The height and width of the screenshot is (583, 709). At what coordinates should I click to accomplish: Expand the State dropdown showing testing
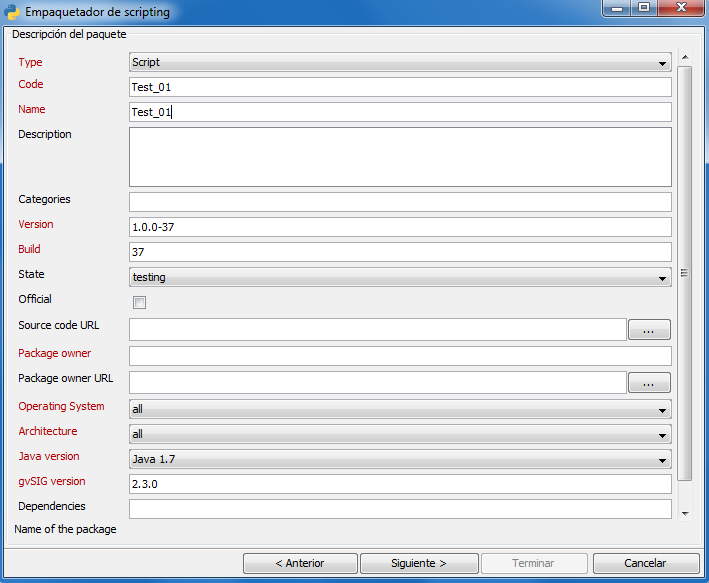click(400, 277)
